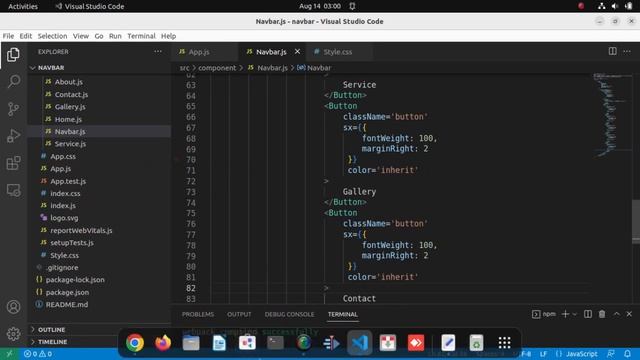Launch Google Chrome from the dock
This screenshot has width=640, height=360.
click(135, 342)
